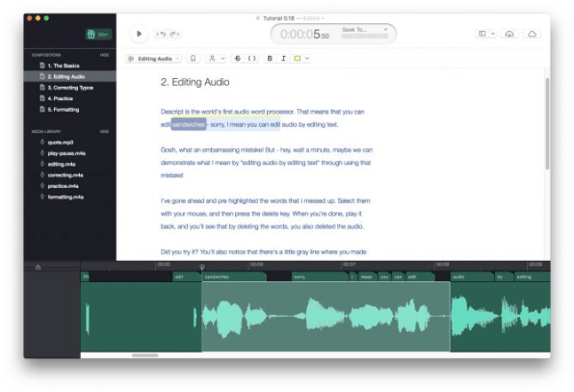Click the audio icon beside quote.mp3

pyautogui.click(x=42, y=142)
